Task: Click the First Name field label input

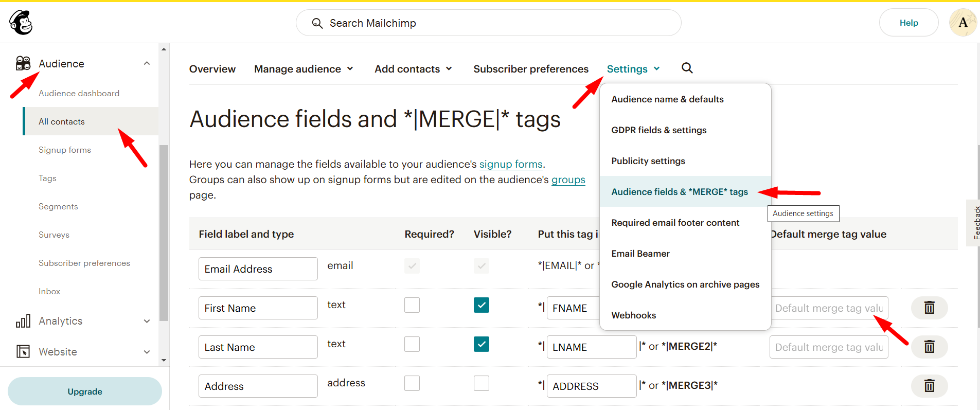Action: pyautogui.click(x=258, y=308)
